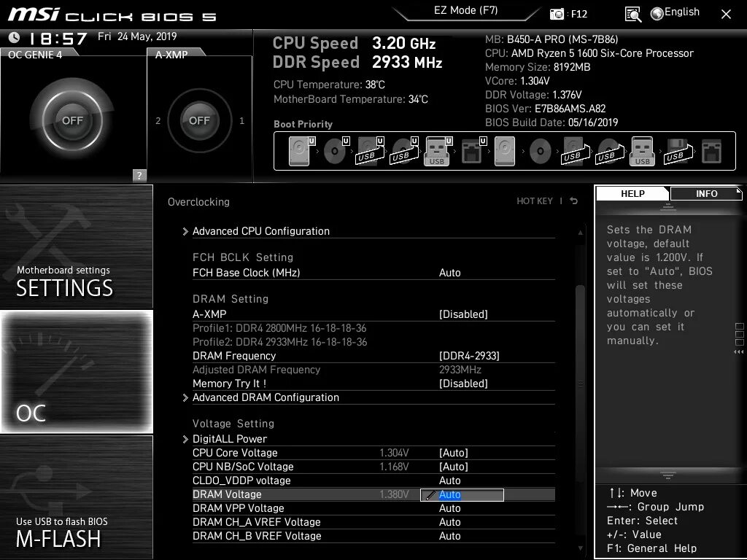Image resolution: width=747 pixels, height=560 pixels.
Task: Toggle the A-XMP OFF button
Action: point(199,120)
